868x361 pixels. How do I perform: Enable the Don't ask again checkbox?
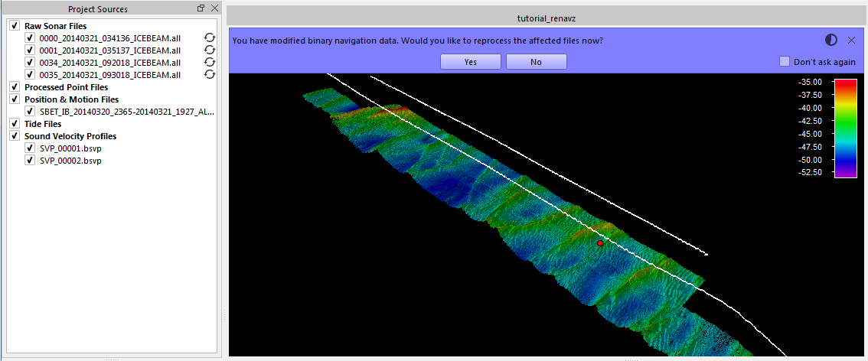coord(784,62)
